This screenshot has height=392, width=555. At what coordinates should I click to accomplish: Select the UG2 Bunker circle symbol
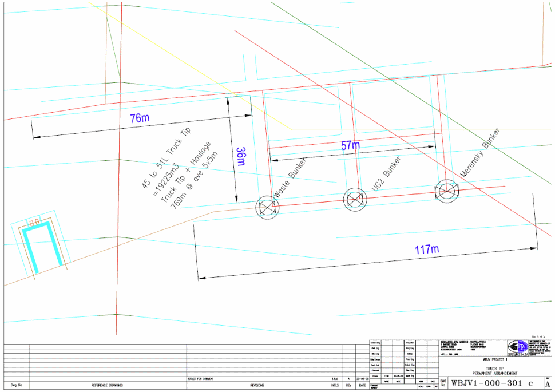pyautogui.click(x=354, y=199)
